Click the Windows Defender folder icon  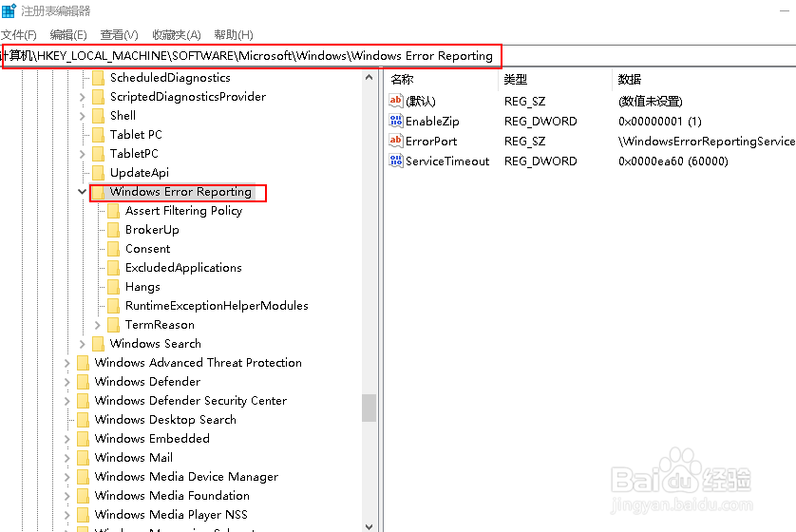[x=83, y=382]
